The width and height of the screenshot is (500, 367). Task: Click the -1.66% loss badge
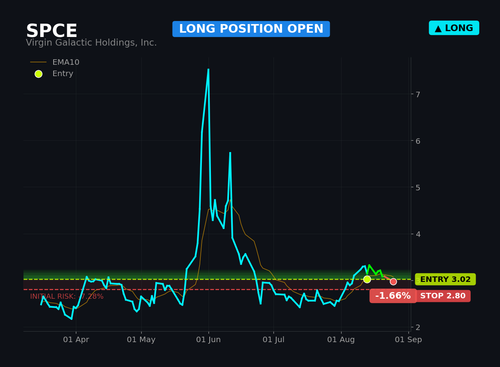(393, 296)
